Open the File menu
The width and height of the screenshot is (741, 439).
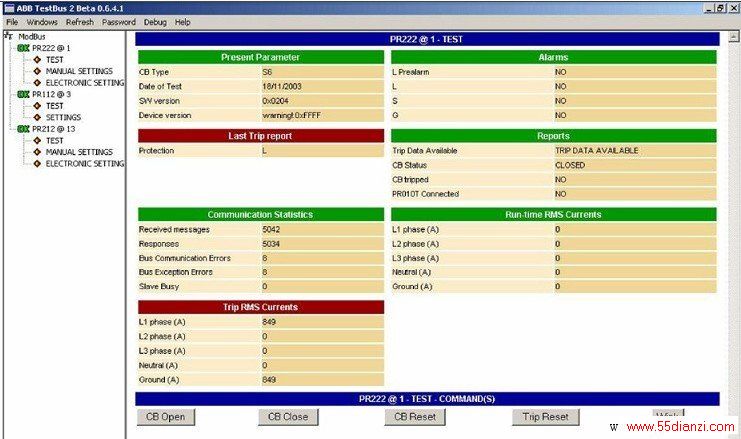click(12, 22)
